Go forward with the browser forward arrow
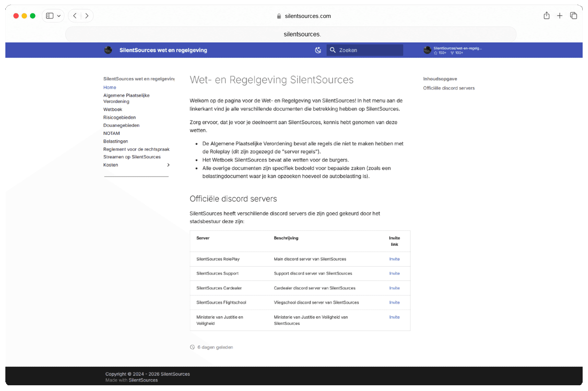The width and height of the screenshot is (588, 391). (x=87, y=16)
